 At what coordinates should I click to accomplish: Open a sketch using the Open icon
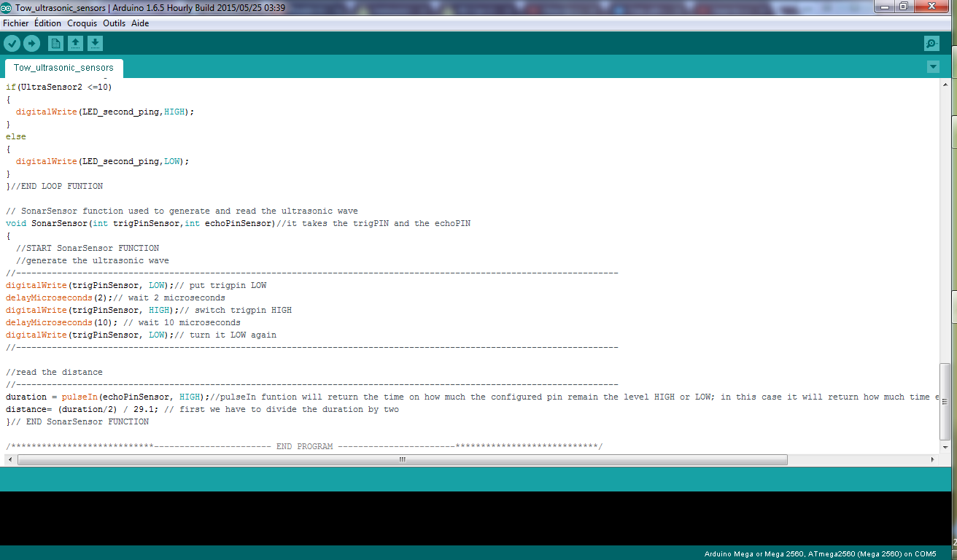tap(75, 43)
